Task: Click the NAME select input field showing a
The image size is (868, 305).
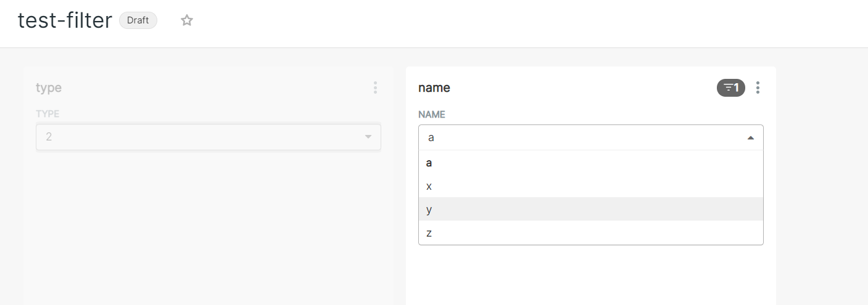Action: (x=591, y=137)
